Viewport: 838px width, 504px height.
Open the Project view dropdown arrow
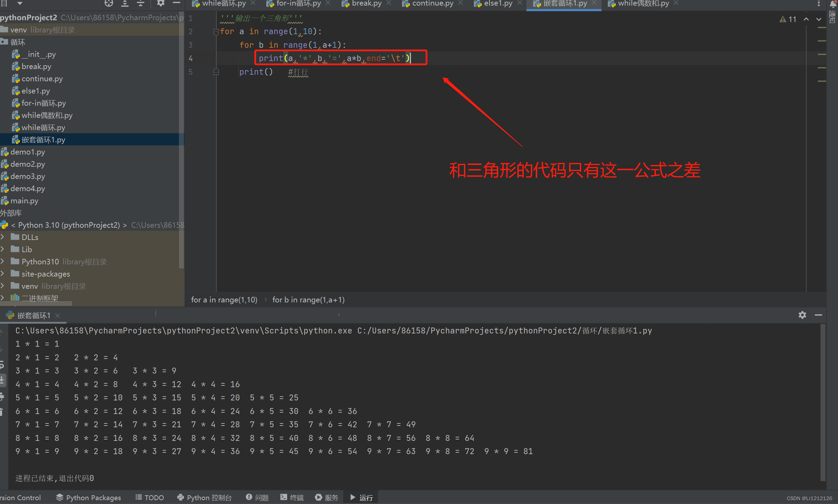[x=20, y=3]
